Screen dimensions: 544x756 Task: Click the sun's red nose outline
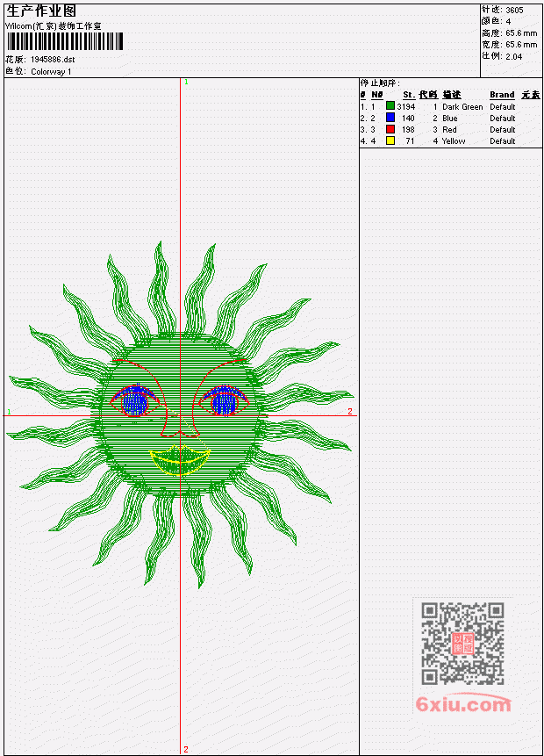(x=179, y=427)
